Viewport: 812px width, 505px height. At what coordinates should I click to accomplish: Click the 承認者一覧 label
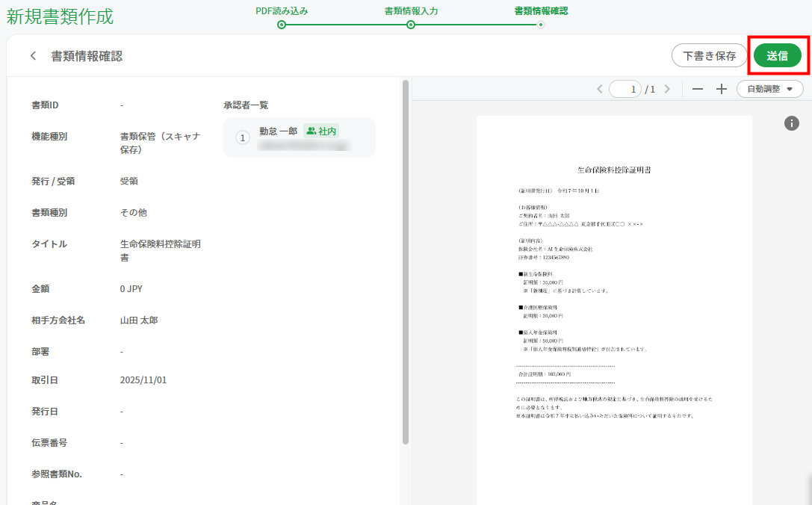(x=246, y=105)
